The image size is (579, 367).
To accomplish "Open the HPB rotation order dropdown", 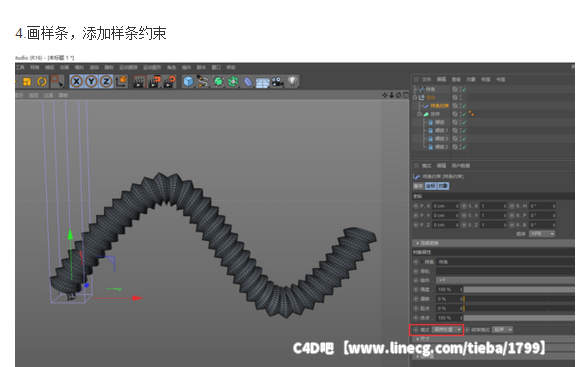I will [542, 234].
